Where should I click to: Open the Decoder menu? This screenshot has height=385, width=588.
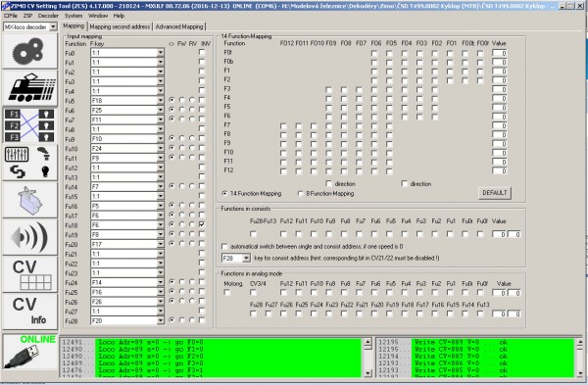pyautogui.click(x=48, y=16)
